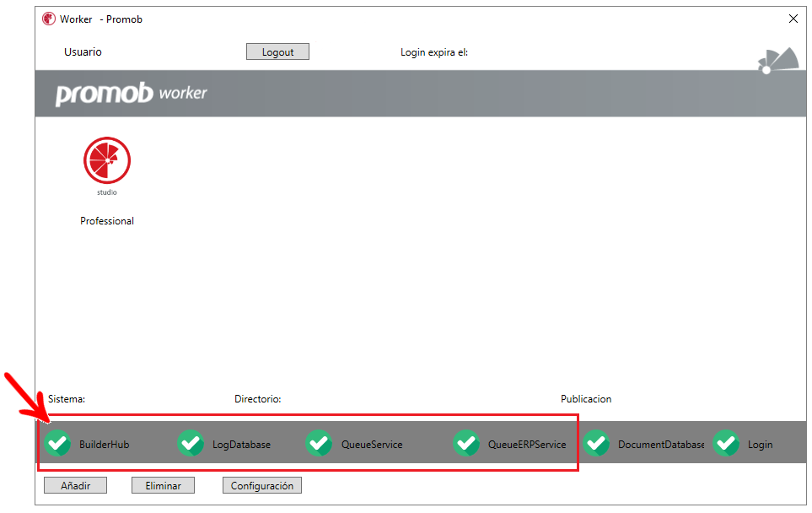
Task: Click the Logout button
Action: tap(277, 51)
